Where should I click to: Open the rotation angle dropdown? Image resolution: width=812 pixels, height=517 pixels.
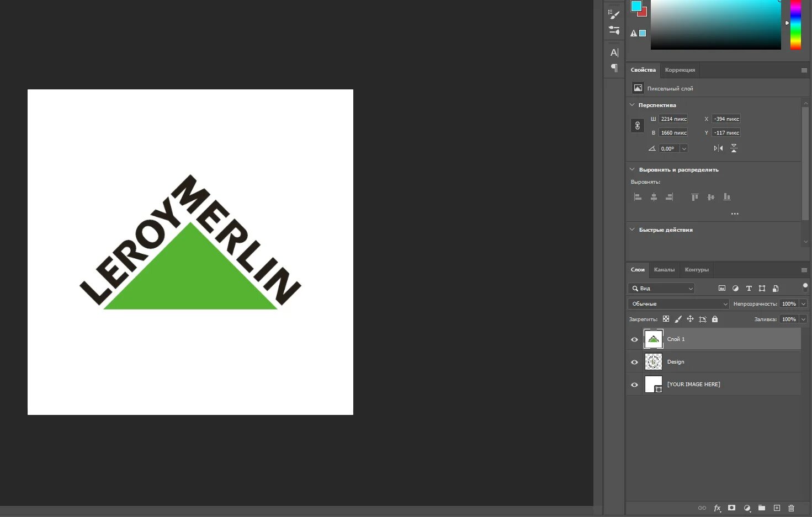(684, 148)
